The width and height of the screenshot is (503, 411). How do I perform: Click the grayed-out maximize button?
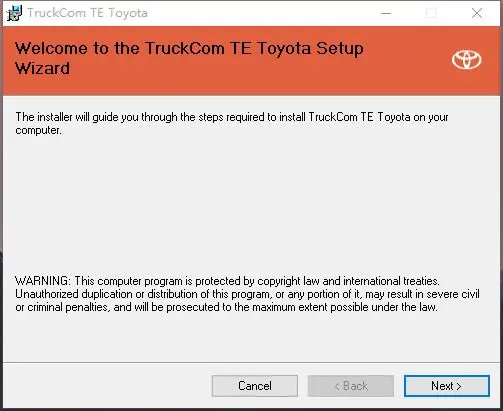click(431, 13)
